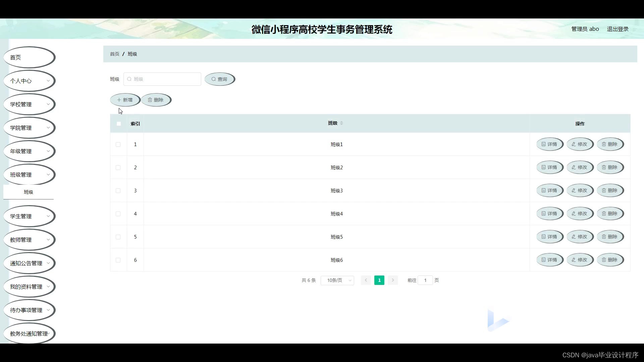This screenshot has height=362, width=644.
Task: Open the 10条/页 page size dropdown
Action: pos(337,280)
